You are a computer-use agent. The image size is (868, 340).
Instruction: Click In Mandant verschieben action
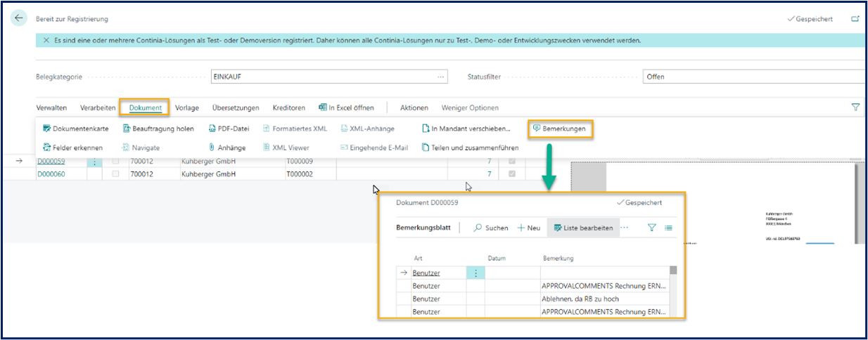466,129
